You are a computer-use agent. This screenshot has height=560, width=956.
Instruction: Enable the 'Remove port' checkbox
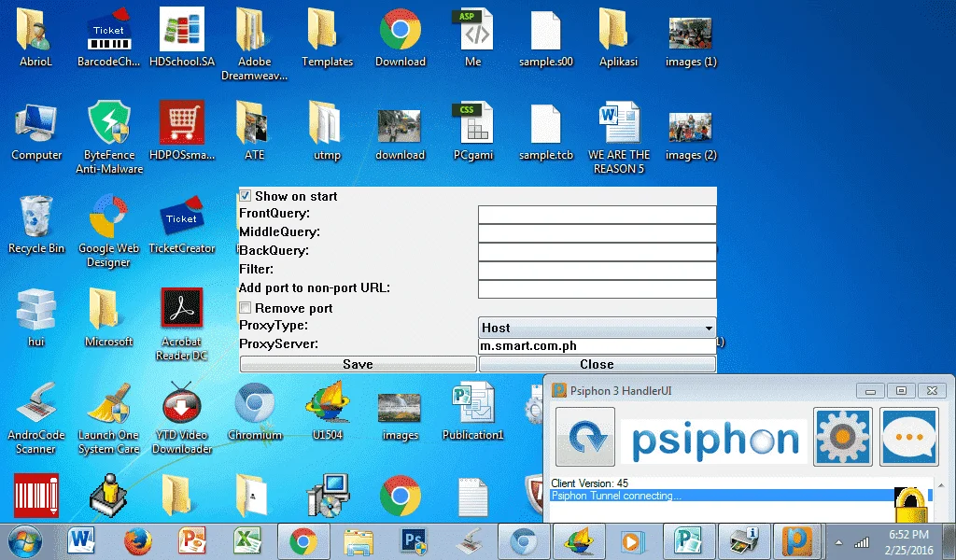(x=246, y=308)
